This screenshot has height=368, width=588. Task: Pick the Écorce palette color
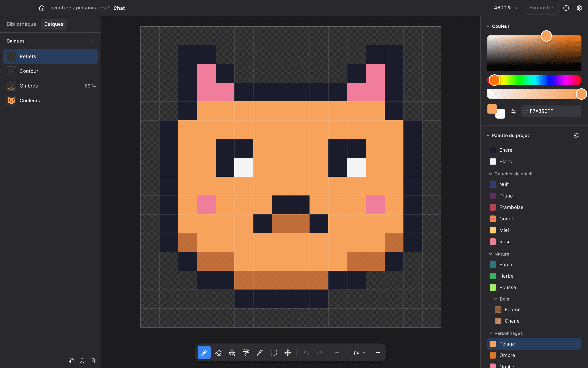pyautogui.click(x=537, y=310)
